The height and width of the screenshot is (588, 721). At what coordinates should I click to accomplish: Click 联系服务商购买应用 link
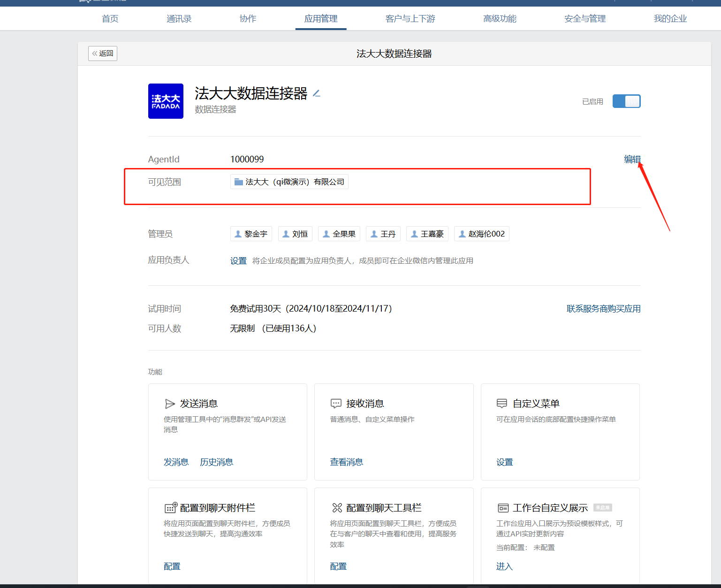[x=604, y=308]
